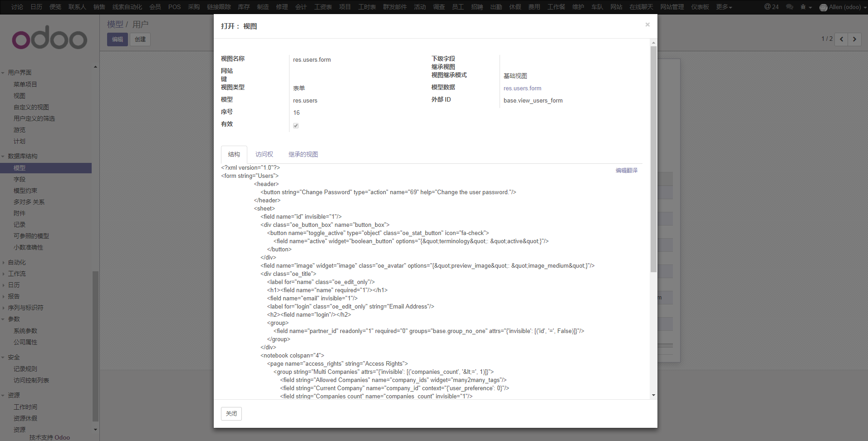Go to the previous record with left arrow
This screenshot has width=868, height=441.
(842, 39)
